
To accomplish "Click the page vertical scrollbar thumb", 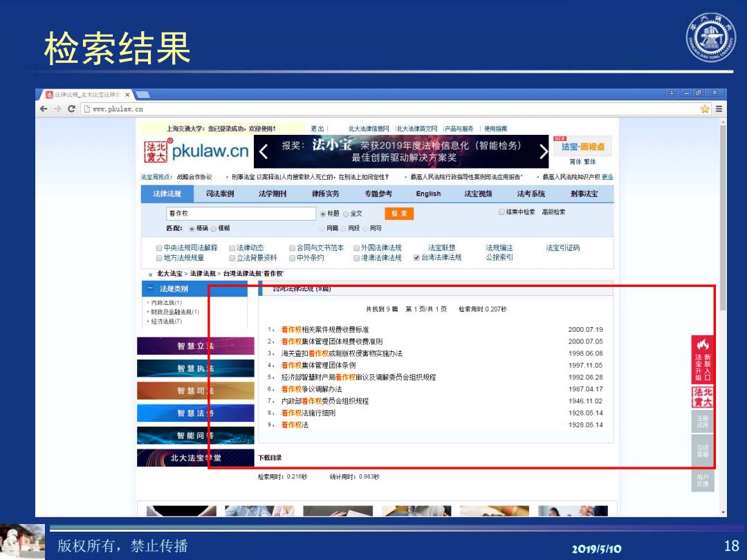I will coord(723,216).
